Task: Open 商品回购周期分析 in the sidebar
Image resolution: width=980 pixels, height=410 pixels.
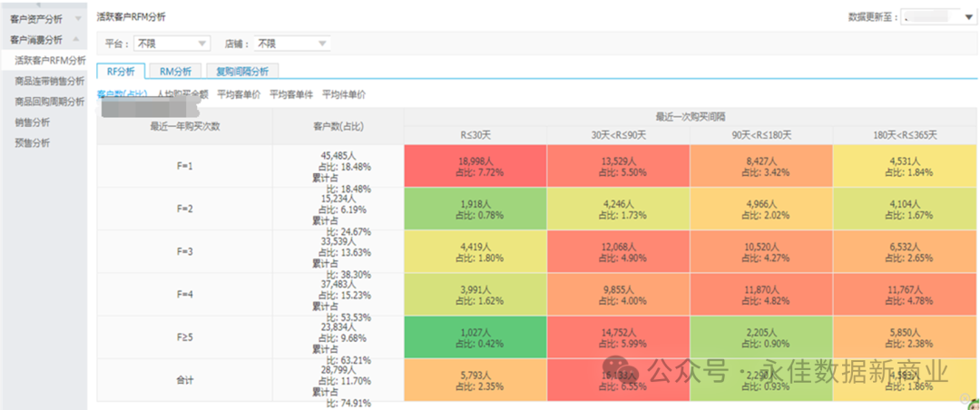Action: [x=50, y=102]
